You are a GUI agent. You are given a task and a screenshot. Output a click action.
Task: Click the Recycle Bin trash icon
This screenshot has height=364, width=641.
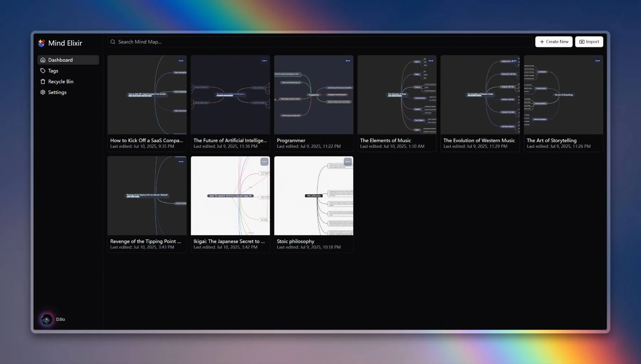[43, 82]
